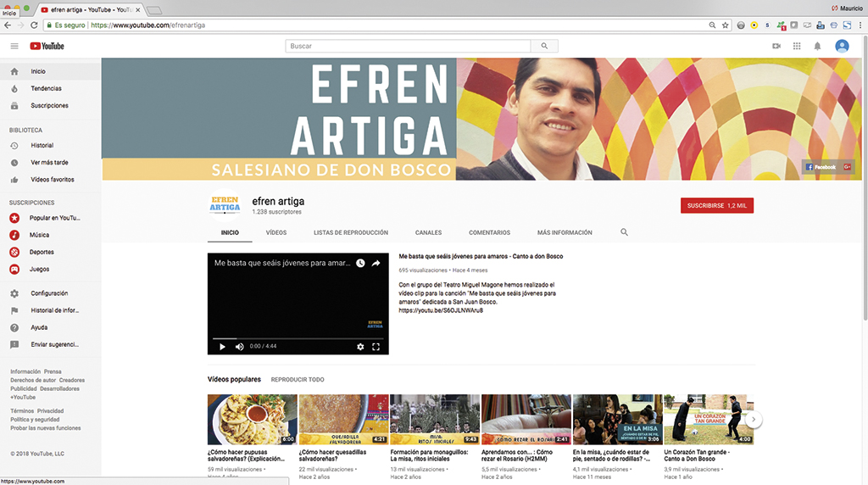This screenshot has width=868, height=485.
Task: Open Suscripciones in the sidebar
Action: 50,106
